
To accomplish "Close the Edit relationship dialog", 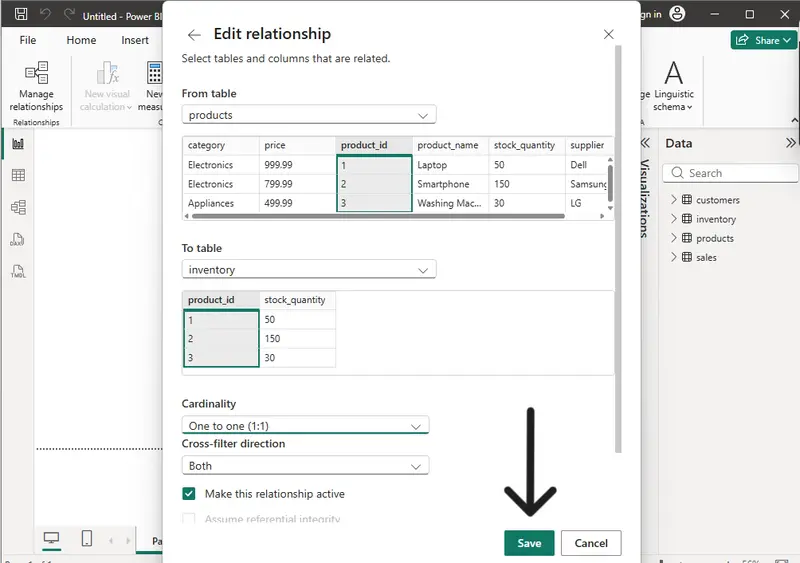I will [x=608, y=34].
